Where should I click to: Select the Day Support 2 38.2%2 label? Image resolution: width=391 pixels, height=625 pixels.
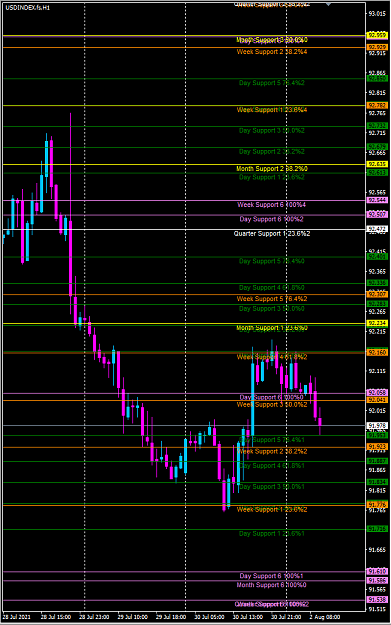[272, 151]
